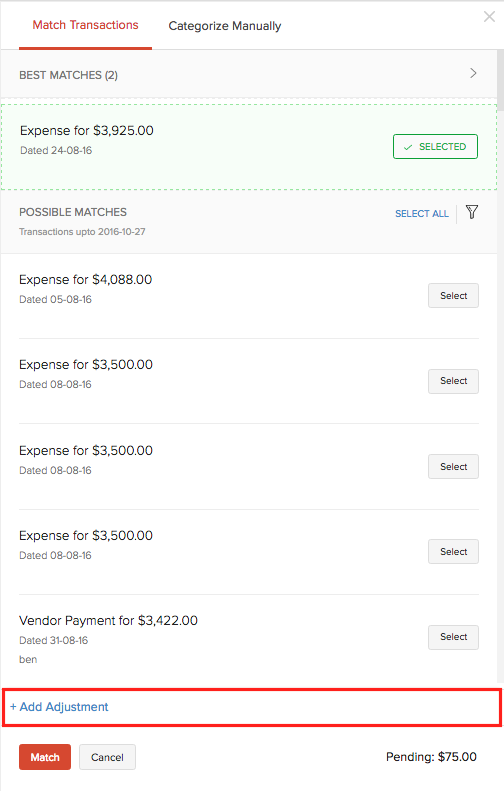
Task: Switch to Categorize Manually tab
Action: pyautogui.click(x=225, y=26)
